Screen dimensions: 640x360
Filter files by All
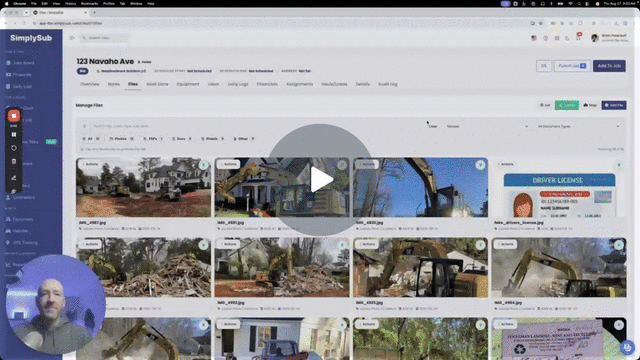tap(91, 139)
